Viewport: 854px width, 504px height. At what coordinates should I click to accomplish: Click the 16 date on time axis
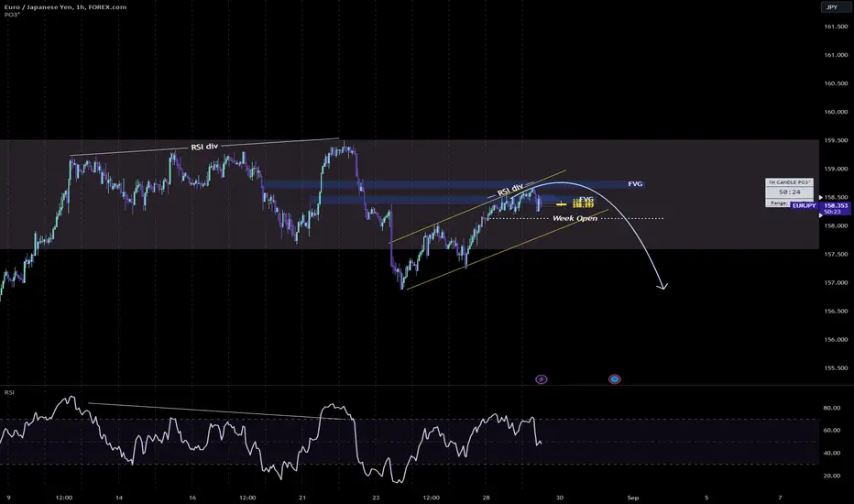pyautogui.click(x=192, y=498)
